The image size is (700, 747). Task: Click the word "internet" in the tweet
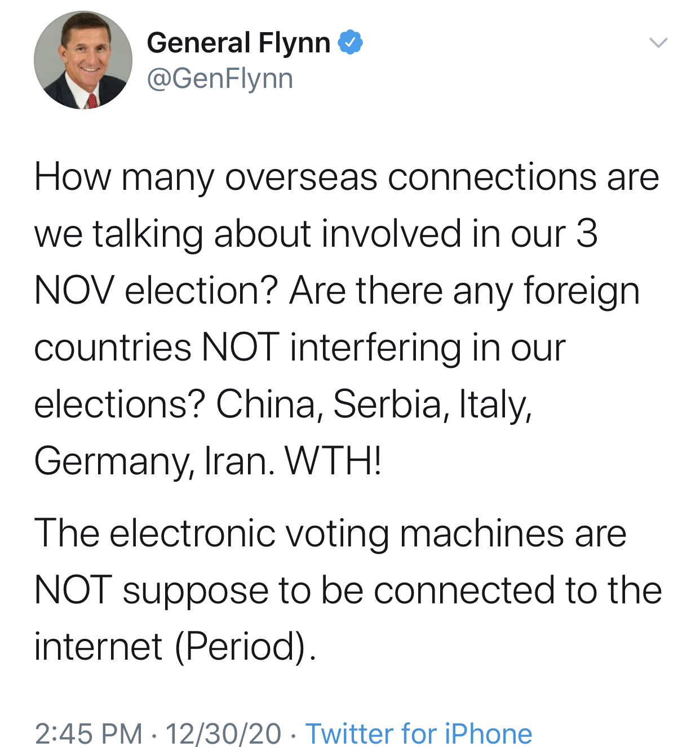pyautogui.click(x=98, y=646)
